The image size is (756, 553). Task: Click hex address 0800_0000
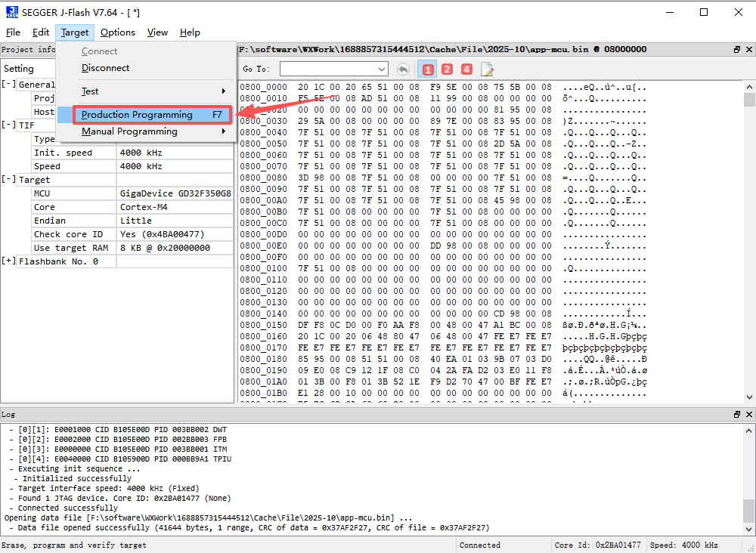263,87
